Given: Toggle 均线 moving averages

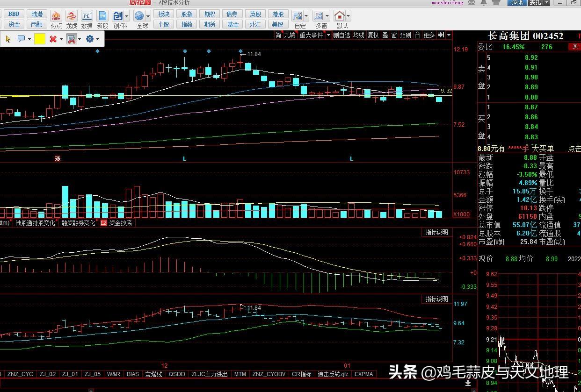Looking at the screenshot, I should [x=359, y=35].
